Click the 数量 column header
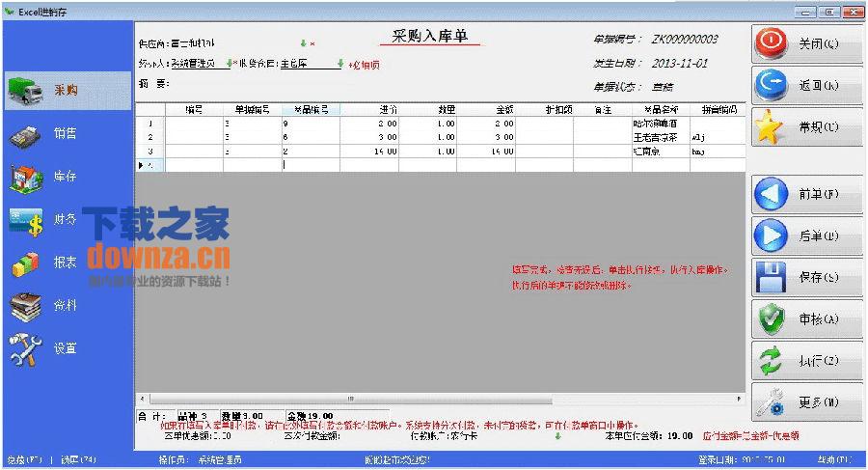868x470 pixels. (428, 110)
